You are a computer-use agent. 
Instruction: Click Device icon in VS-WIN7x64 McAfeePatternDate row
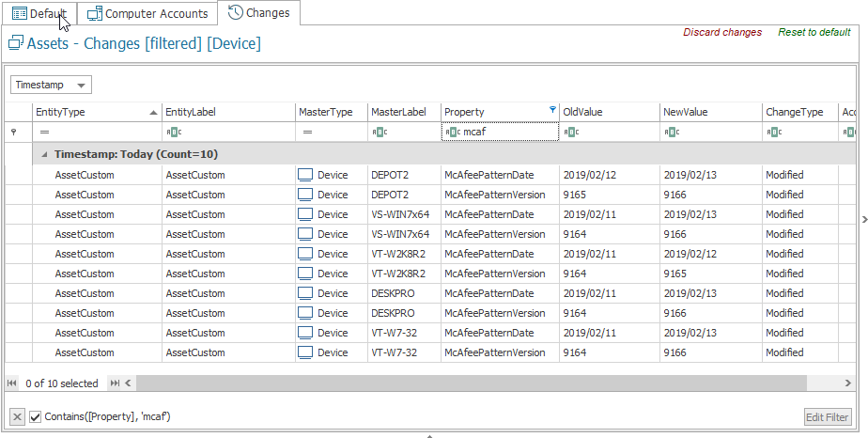tap(305, 214)
